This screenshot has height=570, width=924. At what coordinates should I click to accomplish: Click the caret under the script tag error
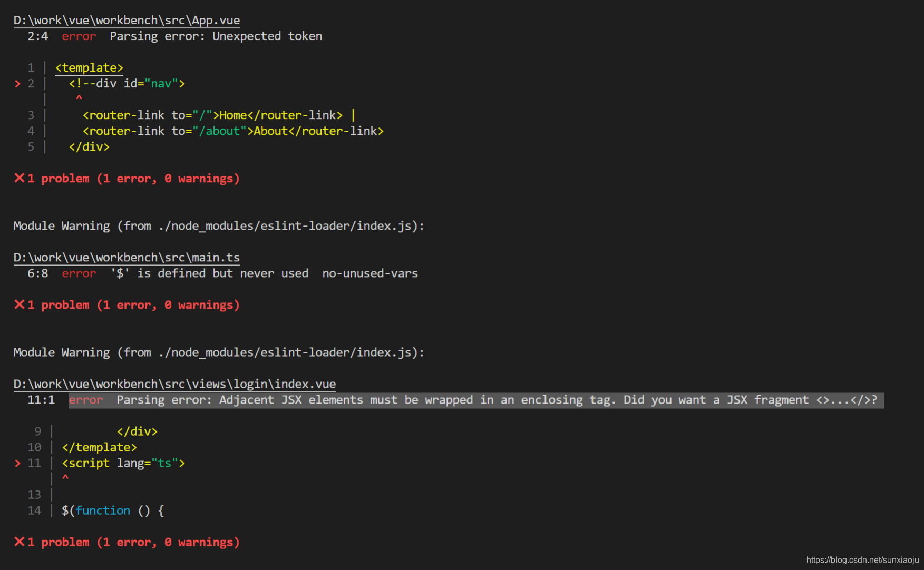(65, 478)
